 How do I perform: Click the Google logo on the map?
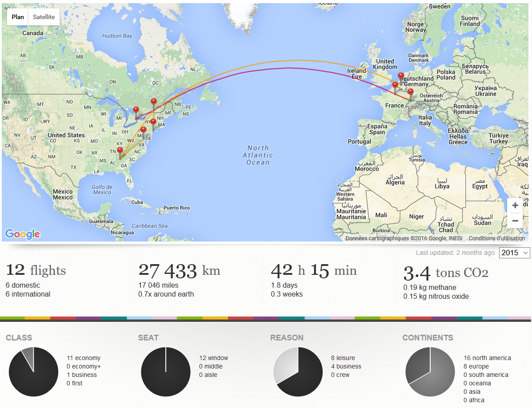point(22,234)
